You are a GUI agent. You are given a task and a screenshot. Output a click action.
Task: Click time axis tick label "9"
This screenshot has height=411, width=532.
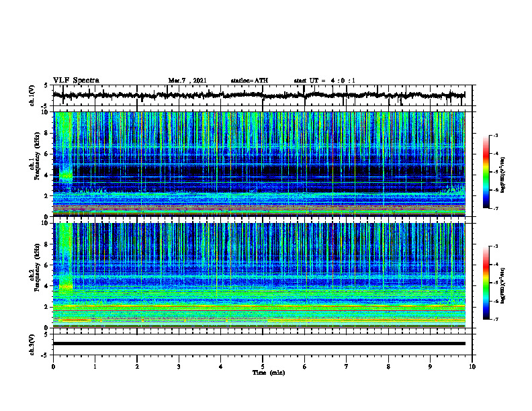[x=430, y=367]
